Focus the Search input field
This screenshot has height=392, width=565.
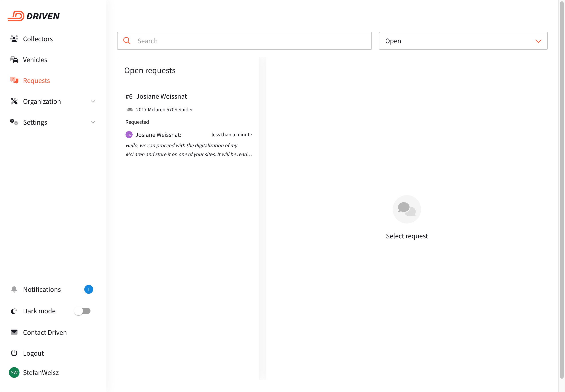251,41
